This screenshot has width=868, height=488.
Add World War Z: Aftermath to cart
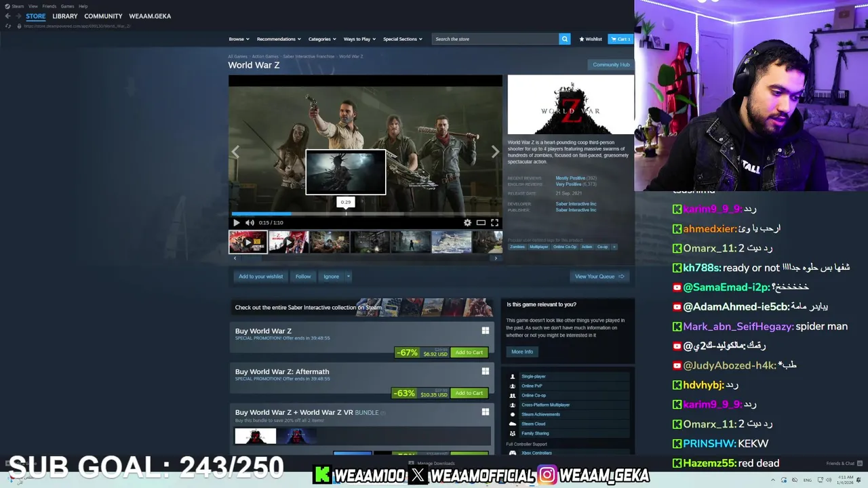pos(469,393)
